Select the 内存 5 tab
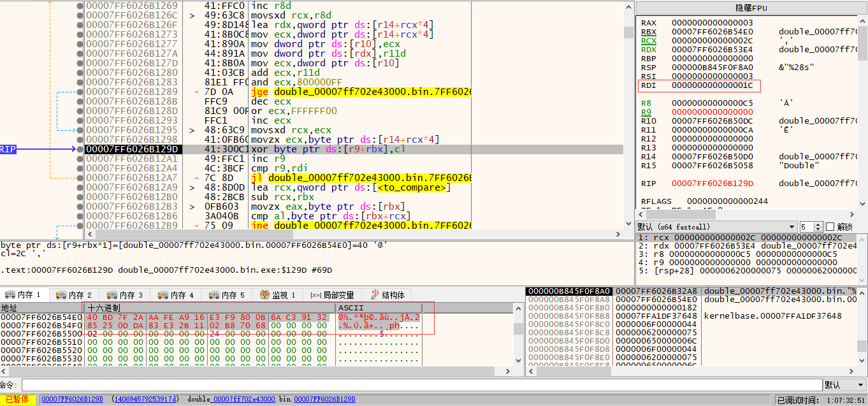Viewport: 868px width, 406px height. (x=227, y=295)
